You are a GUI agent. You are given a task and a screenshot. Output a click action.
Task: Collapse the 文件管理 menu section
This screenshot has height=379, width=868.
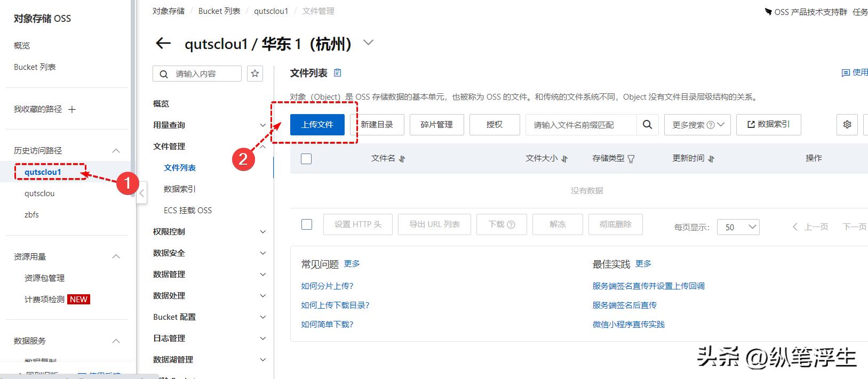[262, 147]
